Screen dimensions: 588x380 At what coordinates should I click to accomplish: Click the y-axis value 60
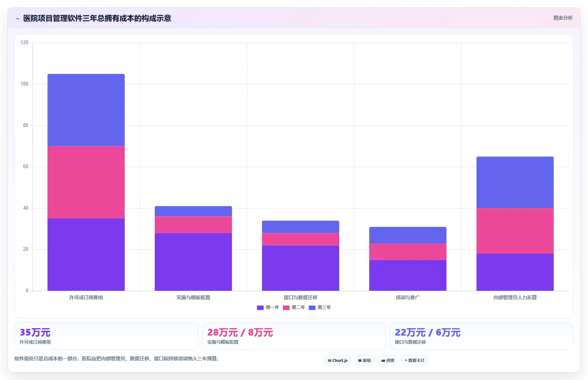[26, 167]
